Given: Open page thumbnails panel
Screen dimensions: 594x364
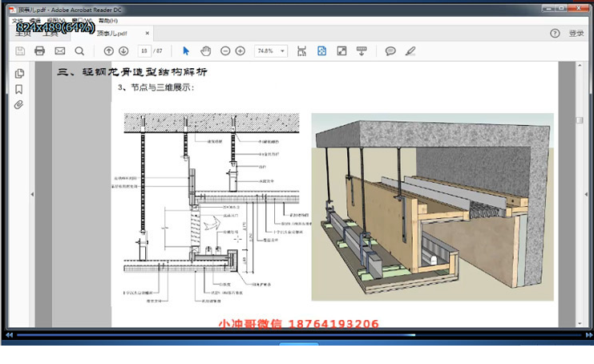Looking at the screenshot, I should (x=19, y=73).
